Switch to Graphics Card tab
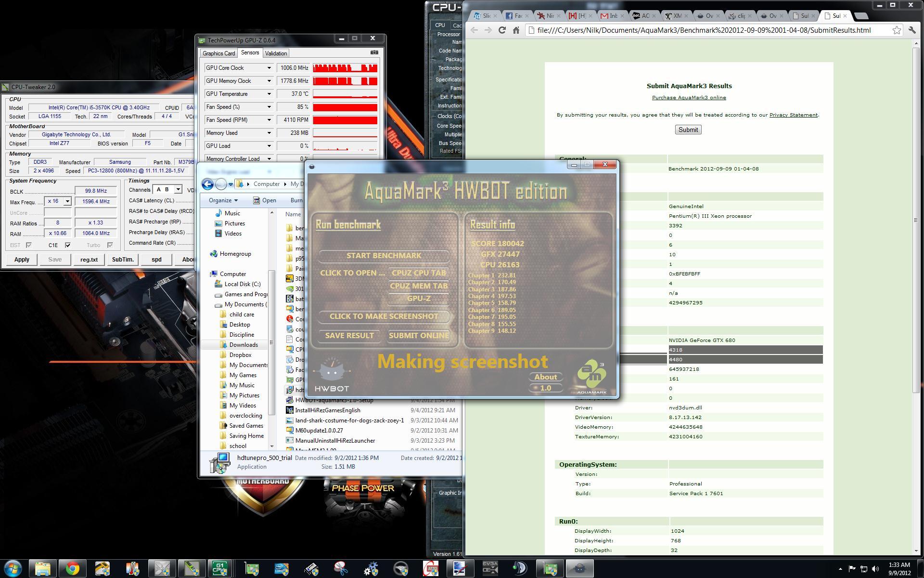924x578 pixels. [219, 53]
